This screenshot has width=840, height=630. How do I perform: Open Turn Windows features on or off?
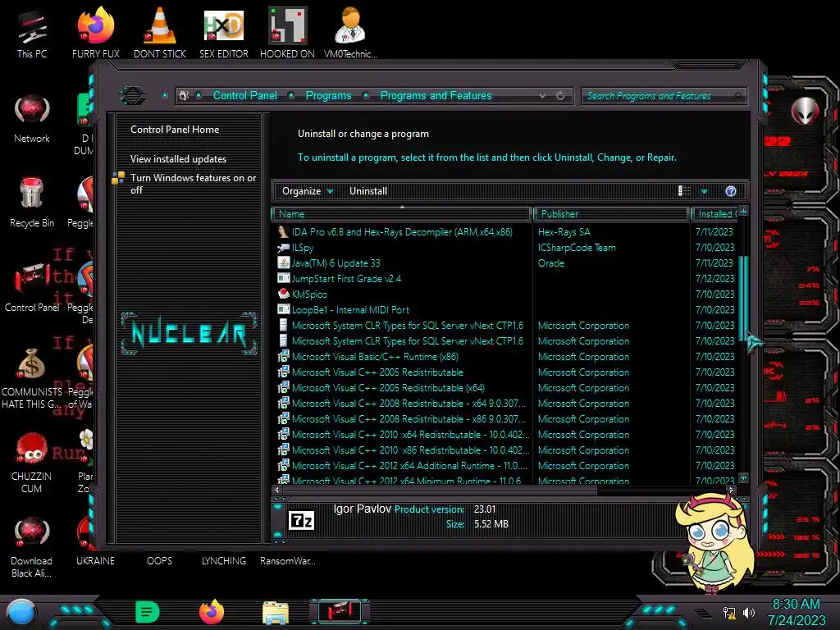click(x=193, y=184)
